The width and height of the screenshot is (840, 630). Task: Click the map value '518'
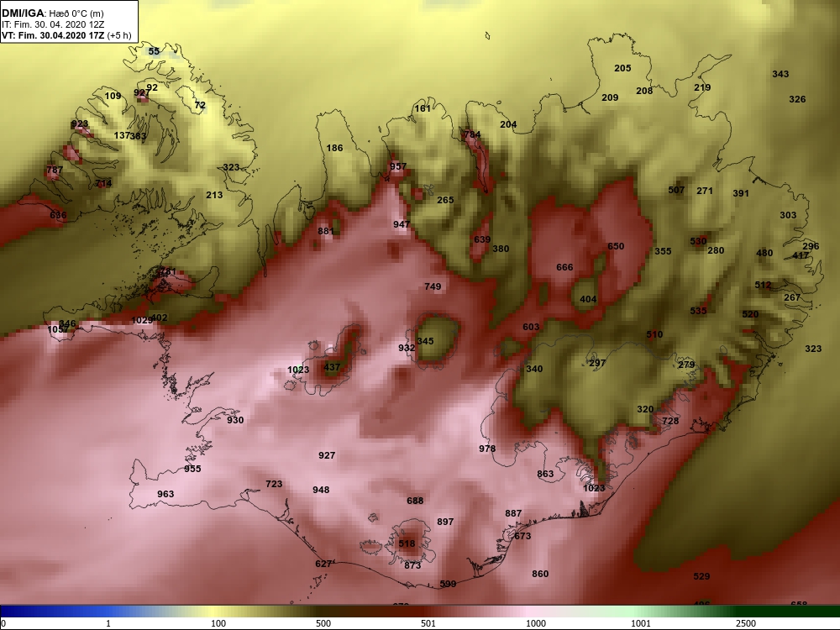(407, 543)
